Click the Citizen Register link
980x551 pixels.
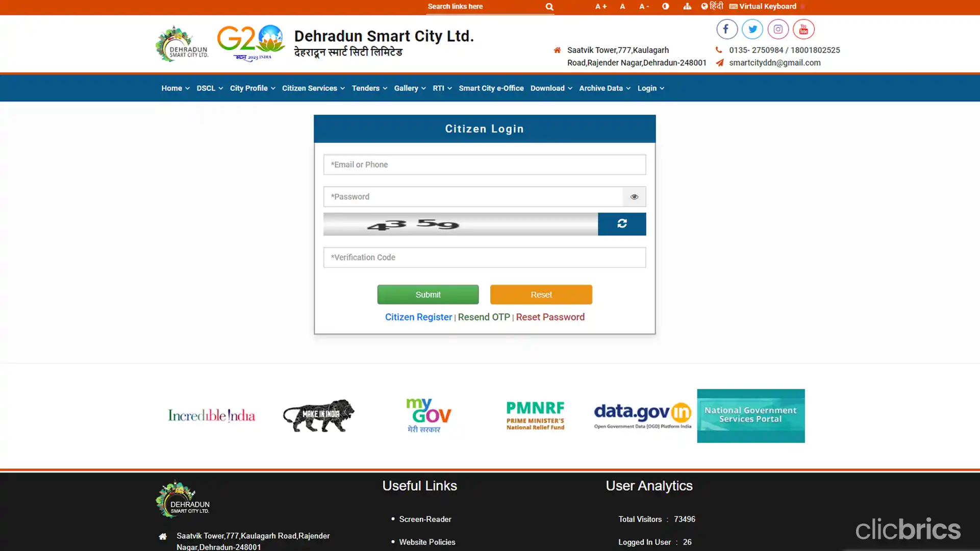(418, 317)
